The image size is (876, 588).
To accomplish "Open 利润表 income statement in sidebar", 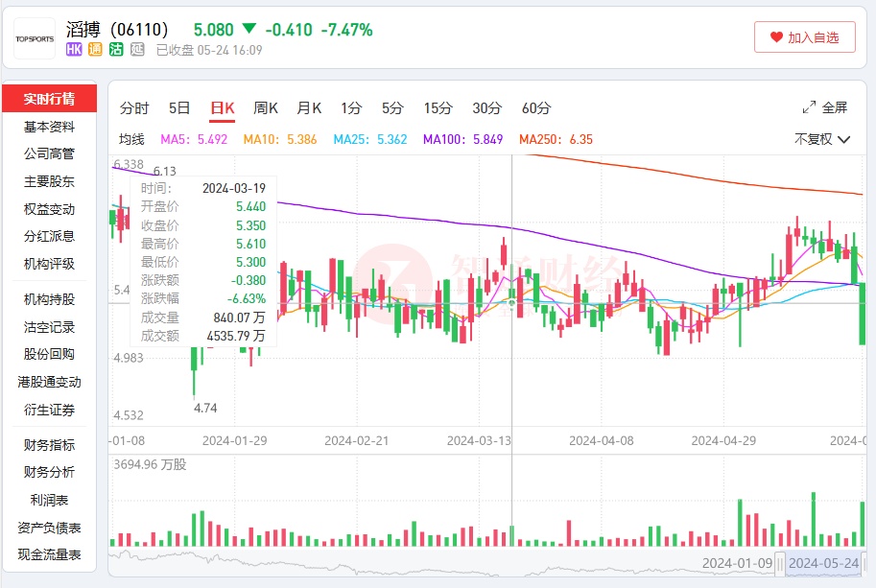I will tap(49, 500).
